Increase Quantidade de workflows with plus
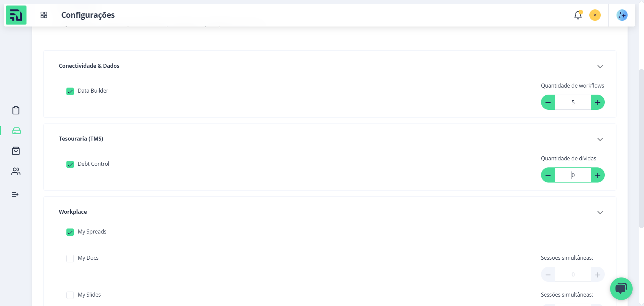Screen dimensions: 644x306 (x=598, y=102)
